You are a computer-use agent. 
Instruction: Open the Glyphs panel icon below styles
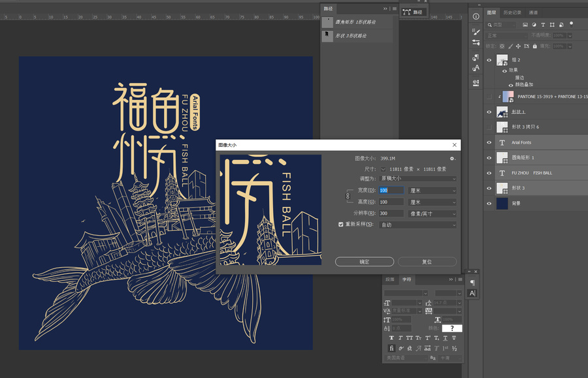pyautogui.click(x=476, y=83)
